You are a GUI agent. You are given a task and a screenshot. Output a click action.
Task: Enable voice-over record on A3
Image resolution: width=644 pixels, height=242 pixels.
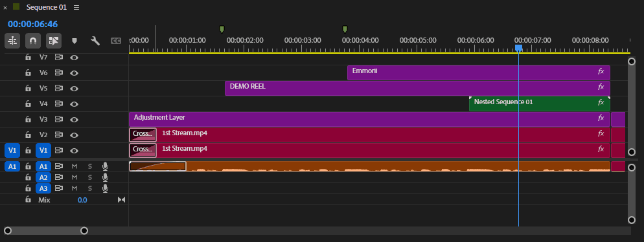[105, 188]
